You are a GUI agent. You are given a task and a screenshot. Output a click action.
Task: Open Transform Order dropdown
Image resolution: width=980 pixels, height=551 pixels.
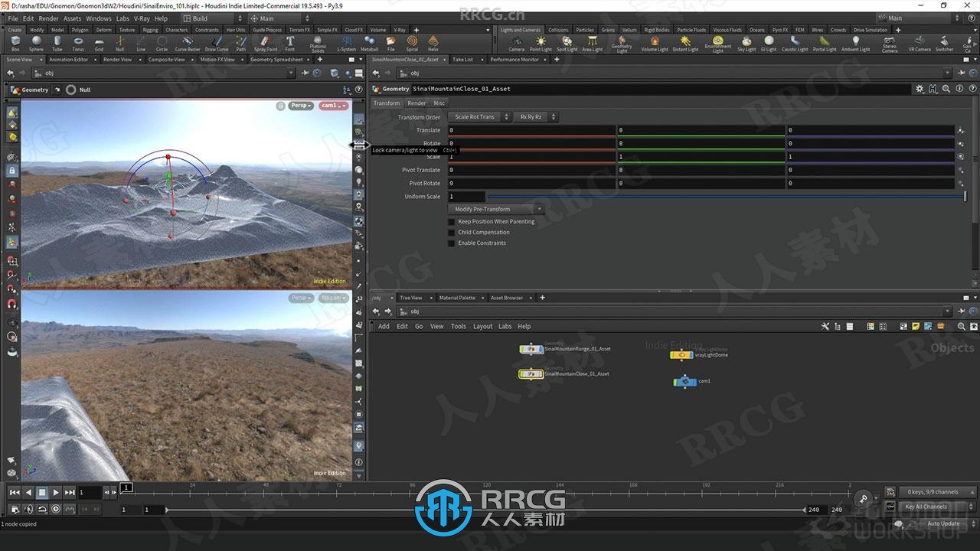click(x=480, y=117)
